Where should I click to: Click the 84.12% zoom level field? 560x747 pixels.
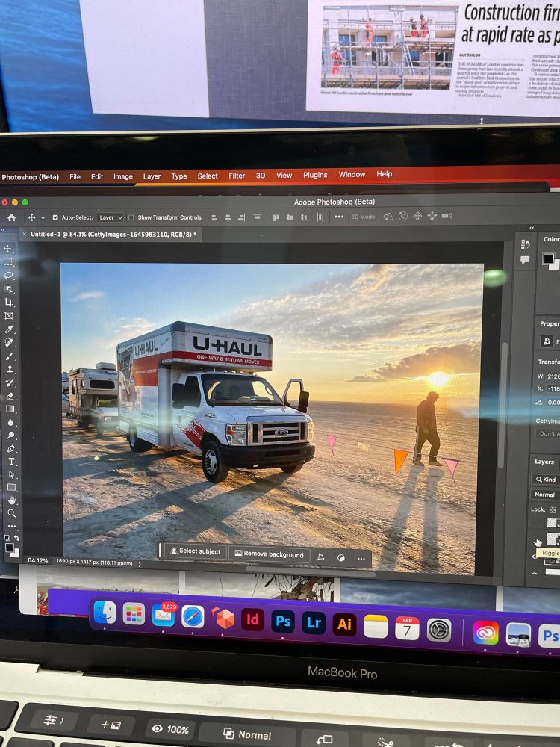coord(38,561)
